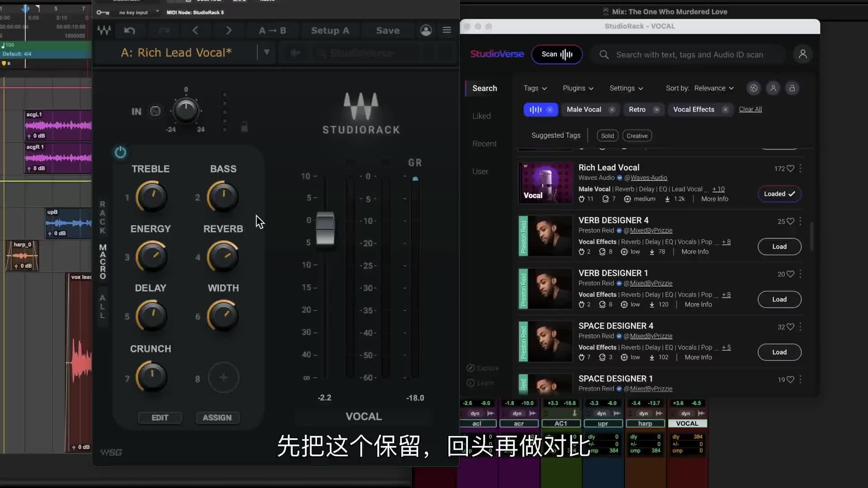Screen dimensions: 868x488
Task: Click the TREBLE macro knob
Action: [x=151, y=197]
